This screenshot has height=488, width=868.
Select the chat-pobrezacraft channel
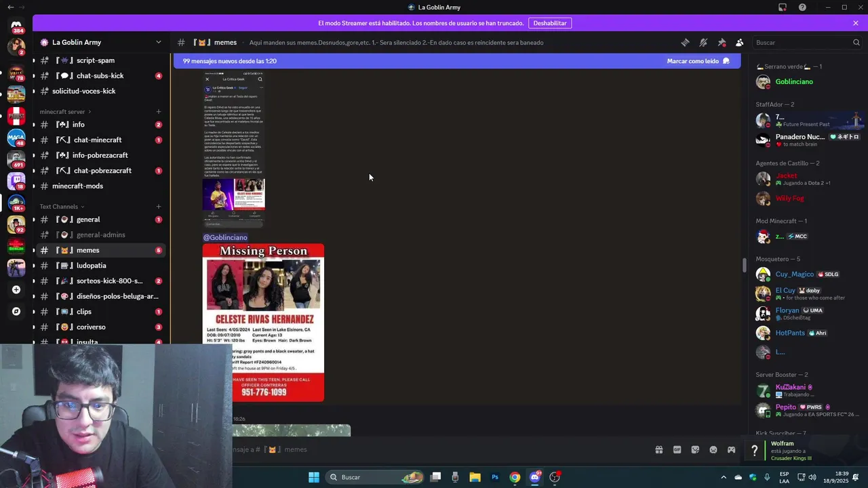pos(101,171)
